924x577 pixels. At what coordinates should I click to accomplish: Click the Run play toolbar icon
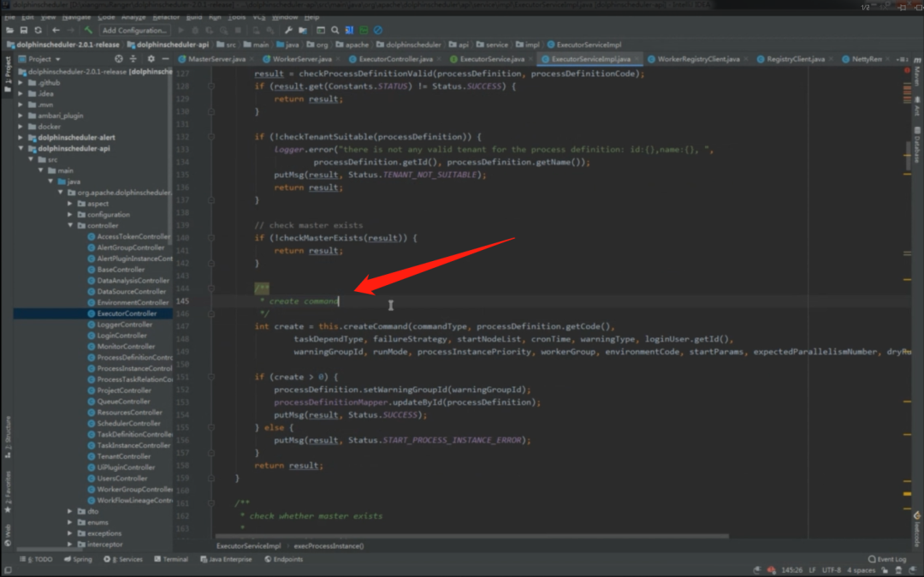point(181,30)
